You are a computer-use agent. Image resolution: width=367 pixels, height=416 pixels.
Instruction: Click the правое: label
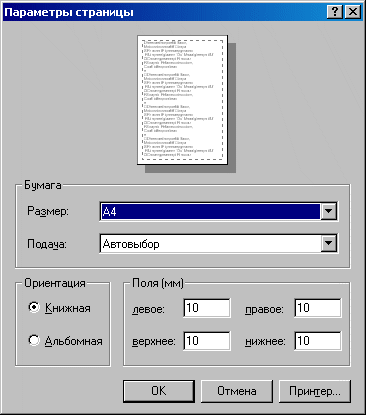pos(264,309)
